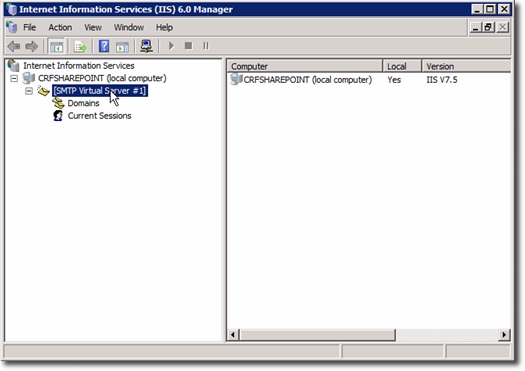525x371 pixels.
Task: Click the horizontal scrollbar thumb
Action: pyautogui.click(x=318, y=335)
